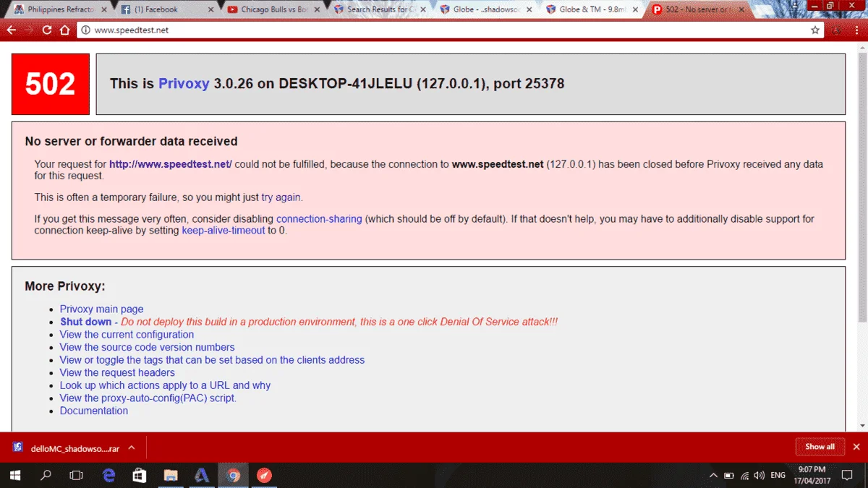Bookmark this page with the star
868x488 pixels.
[x=815, y=30]
